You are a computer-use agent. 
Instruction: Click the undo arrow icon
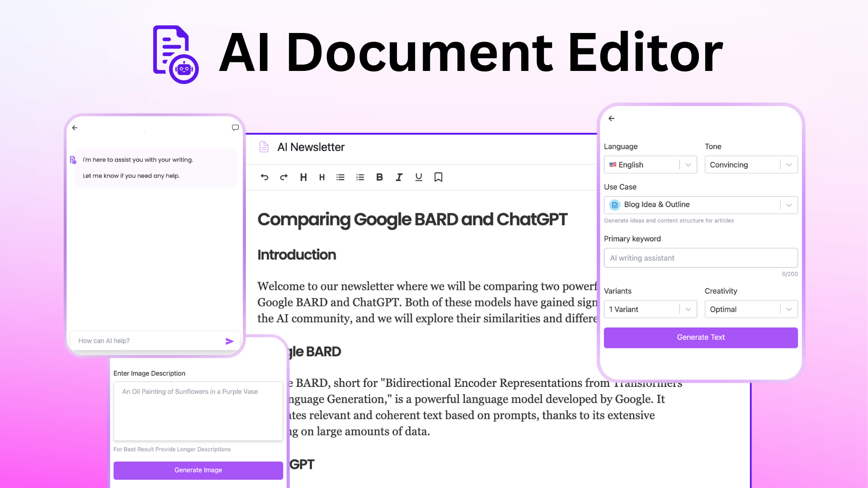pyautogui.click(x=264, y=176)
